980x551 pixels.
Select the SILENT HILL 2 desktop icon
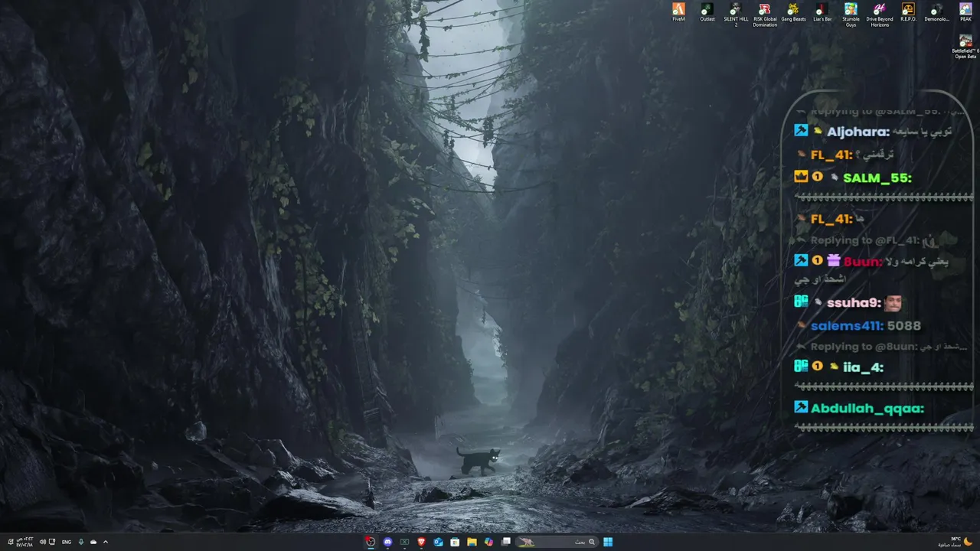click(x=736, y=15)
